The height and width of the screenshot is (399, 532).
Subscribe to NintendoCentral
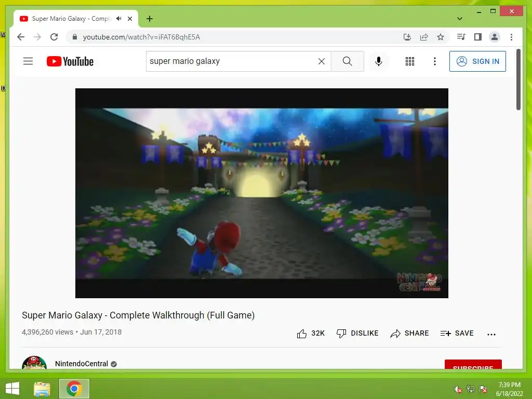[x=473, y=364]
